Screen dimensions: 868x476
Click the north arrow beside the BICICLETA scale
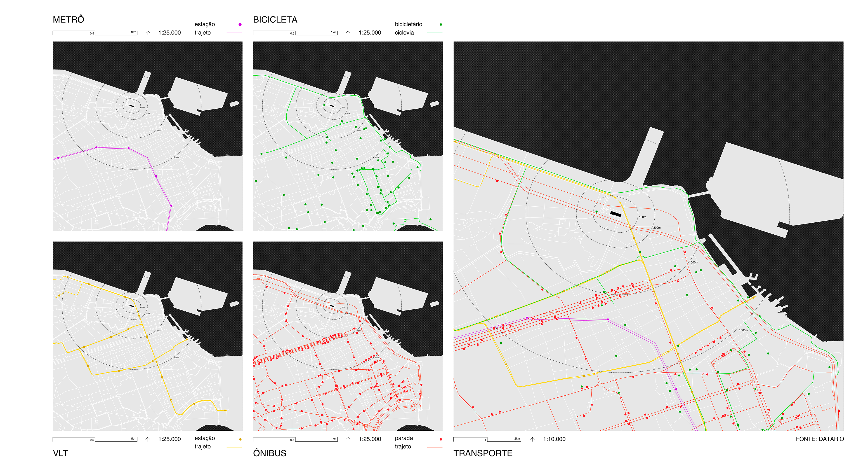click(x=348, y=33)
